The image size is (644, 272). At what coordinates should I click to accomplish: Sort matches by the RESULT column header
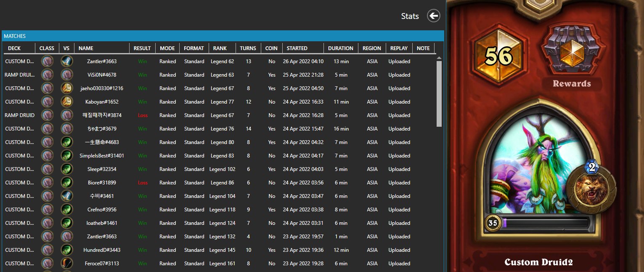[142, 48]
